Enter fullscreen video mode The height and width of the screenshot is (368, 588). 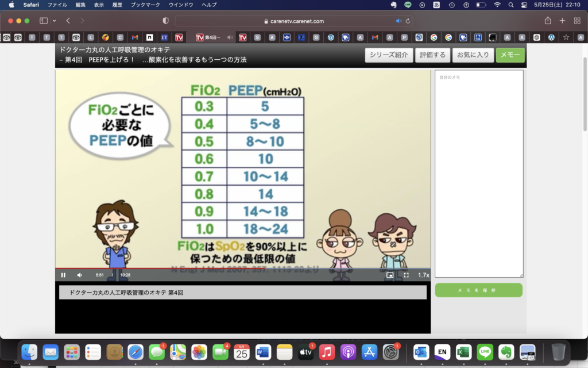pos(406,275)
